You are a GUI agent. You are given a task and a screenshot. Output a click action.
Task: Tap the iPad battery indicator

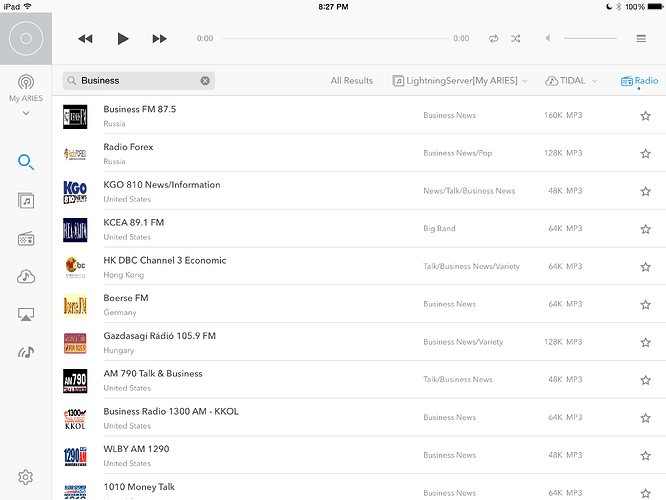(x=655, y=7)
